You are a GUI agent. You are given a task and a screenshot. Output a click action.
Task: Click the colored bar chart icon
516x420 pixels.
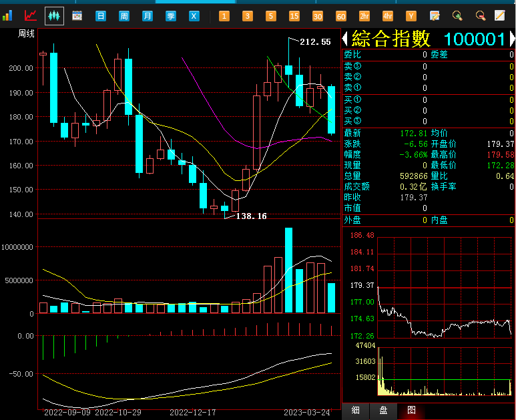7,15
